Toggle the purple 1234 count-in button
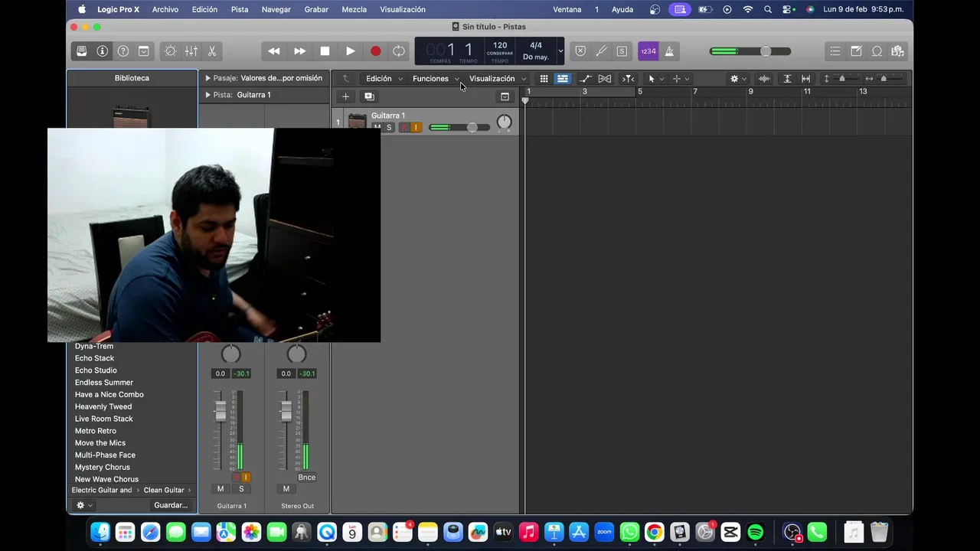The image size is (980, 551). 648,51
